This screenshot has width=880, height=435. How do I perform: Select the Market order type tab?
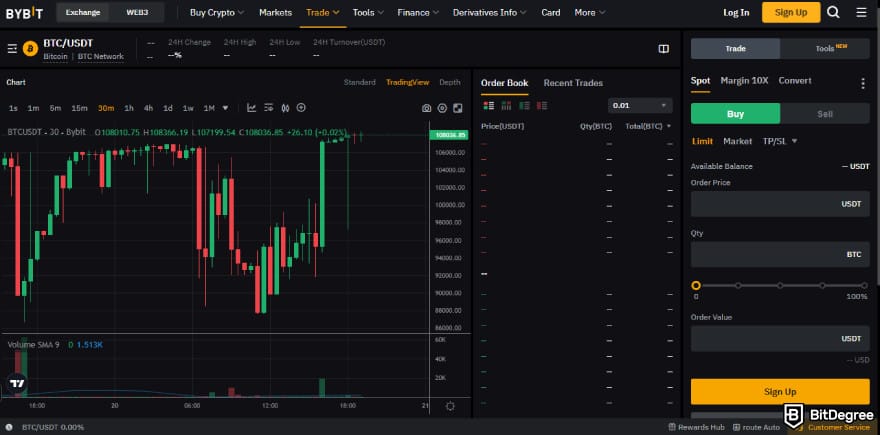pyautogui.click(x=737, y=141)
